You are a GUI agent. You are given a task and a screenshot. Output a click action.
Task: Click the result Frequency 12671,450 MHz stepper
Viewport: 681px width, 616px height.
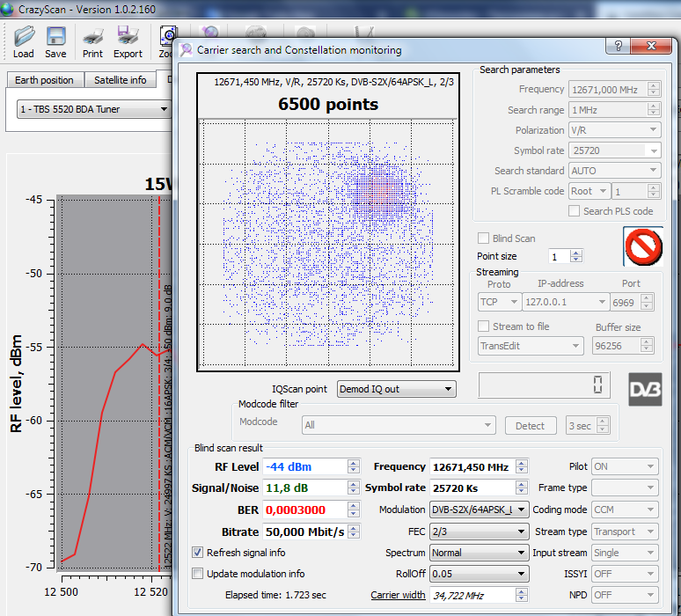click(x=522, y=466)
